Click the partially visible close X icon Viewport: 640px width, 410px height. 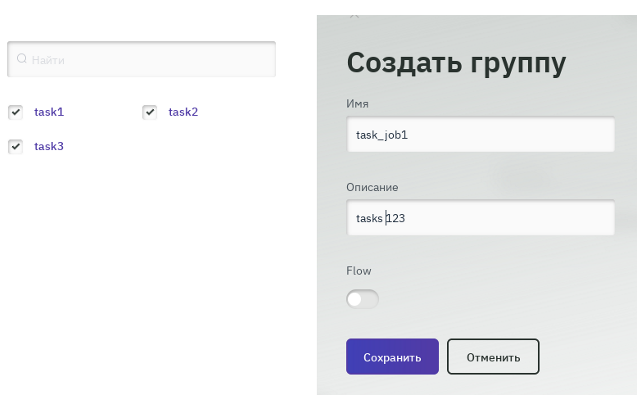coord(354,16)
